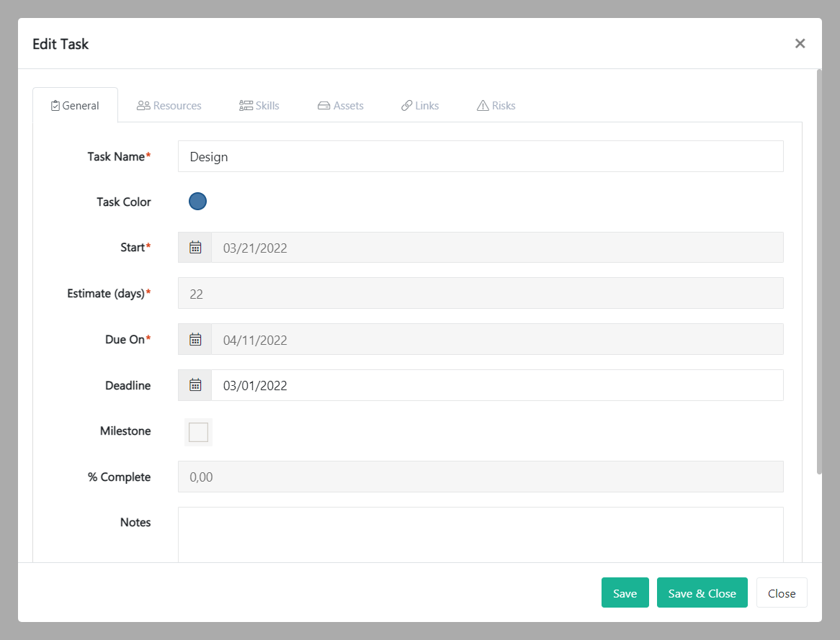Click the Save & Close button
This screenshot has width=840, height=640.
(702, 592)
